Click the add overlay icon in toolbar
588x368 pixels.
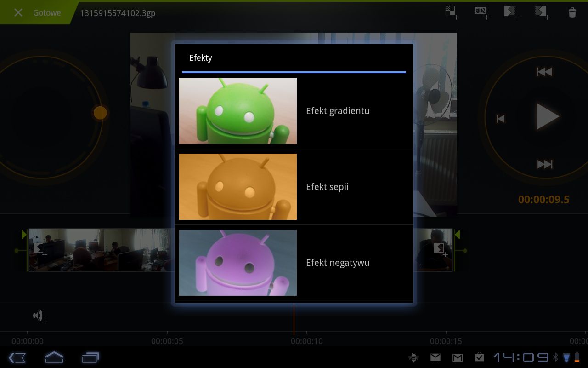(x=452, y=12)
